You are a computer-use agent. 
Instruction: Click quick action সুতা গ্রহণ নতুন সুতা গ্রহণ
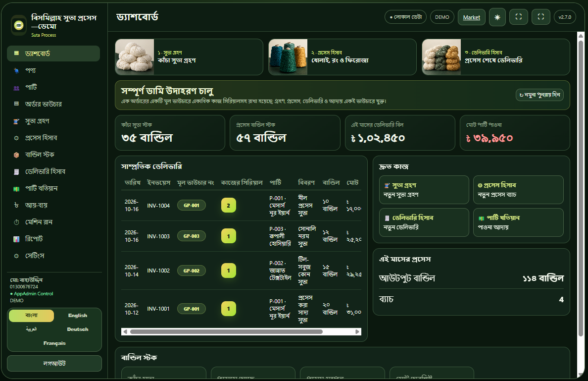click(424, 190)
